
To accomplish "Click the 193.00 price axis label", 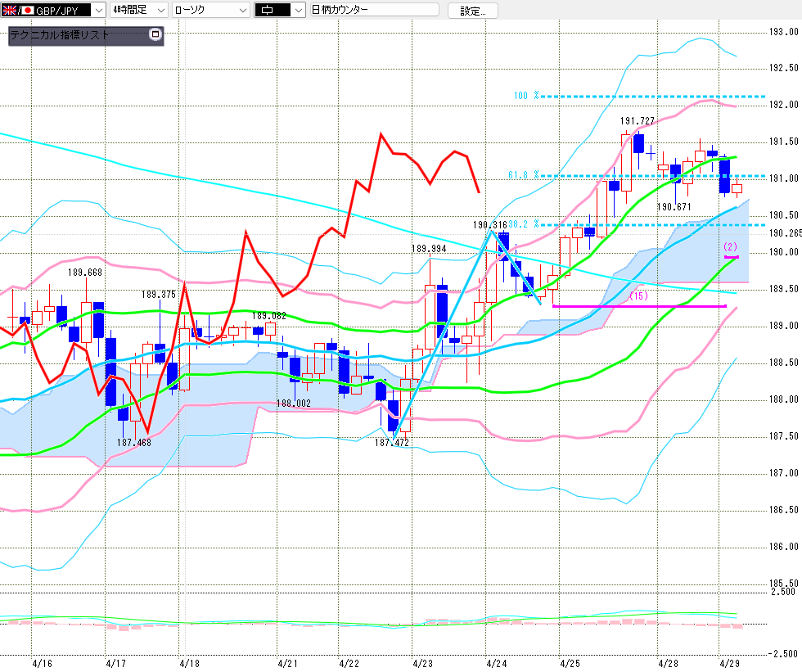I will (784, 32).
